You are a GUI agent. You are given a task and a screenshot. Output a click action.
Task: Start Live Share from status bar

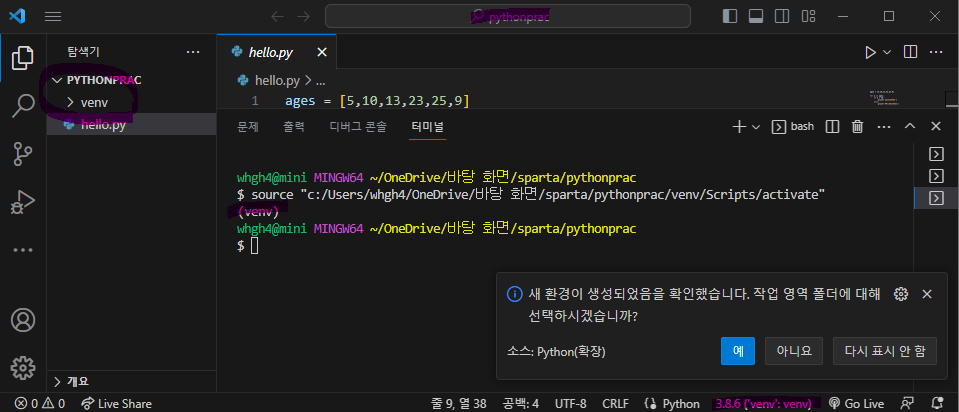[x=116, y=404]
